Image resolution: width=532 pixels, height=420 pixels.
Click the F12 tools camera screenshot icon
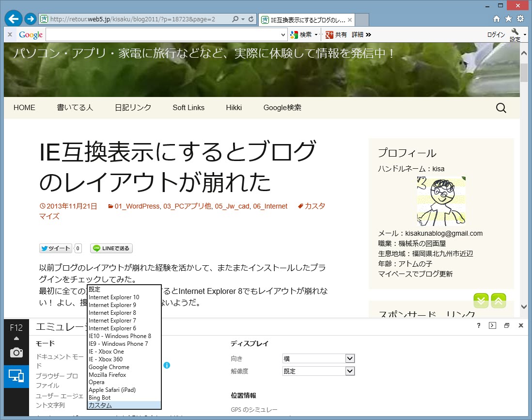pyautogui.click(x=16, y=353)
